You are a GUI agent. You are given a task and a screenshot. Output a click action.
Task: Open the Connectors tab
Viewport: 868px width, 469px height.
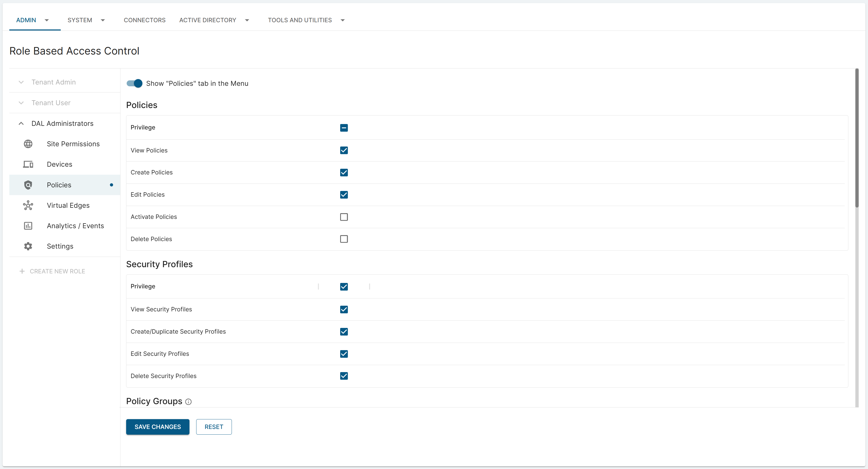coord(144,20)
